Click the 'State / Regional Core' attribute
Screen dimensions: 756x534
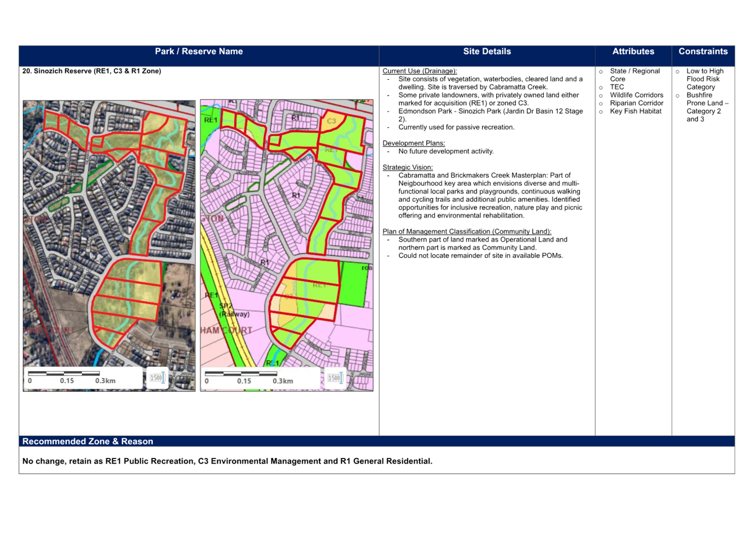(x=635, y=75)
